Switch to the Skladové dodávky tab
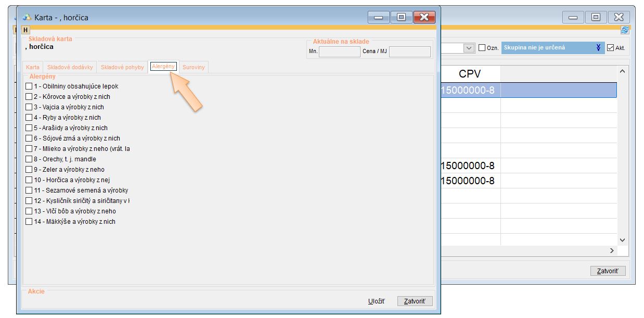This screenshot has height=318, width=644. [x=70, y=67]
